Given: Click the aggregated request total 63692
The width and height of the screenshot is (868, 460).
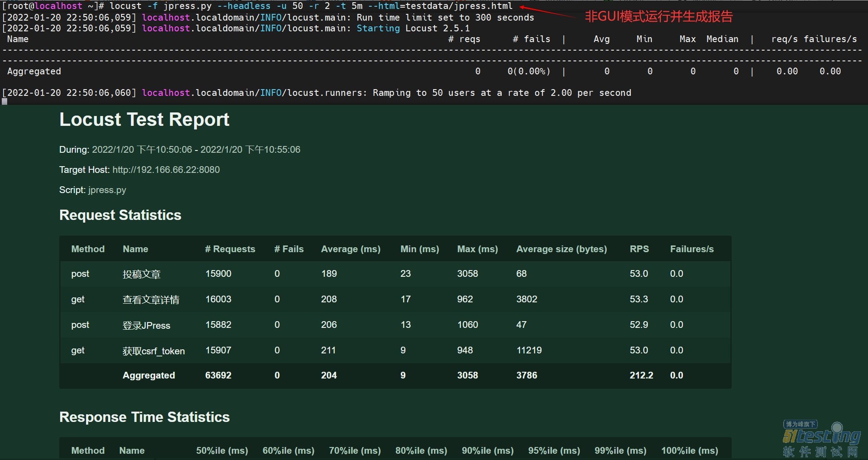Looking at the screenshot, I should [x=218, y=375].
